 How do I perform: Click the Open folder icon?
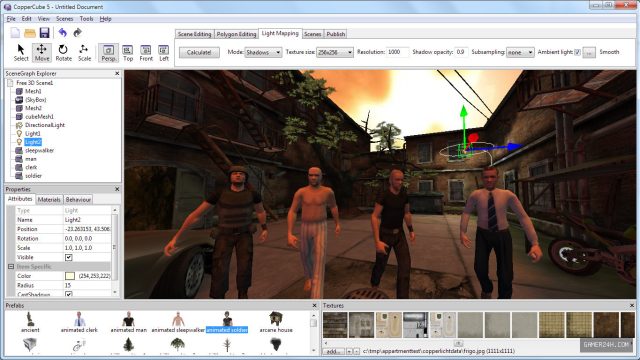pos(30,33)
